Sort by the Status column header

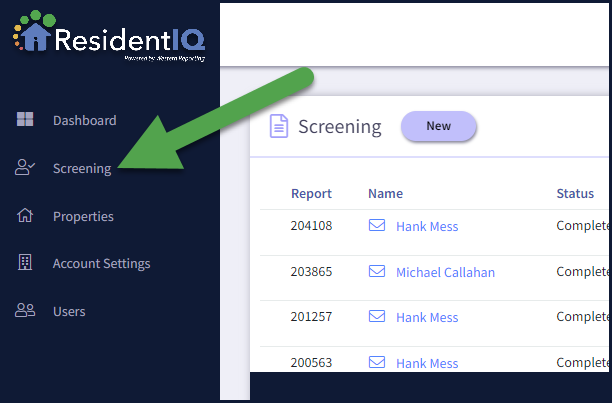click(575, 194)
